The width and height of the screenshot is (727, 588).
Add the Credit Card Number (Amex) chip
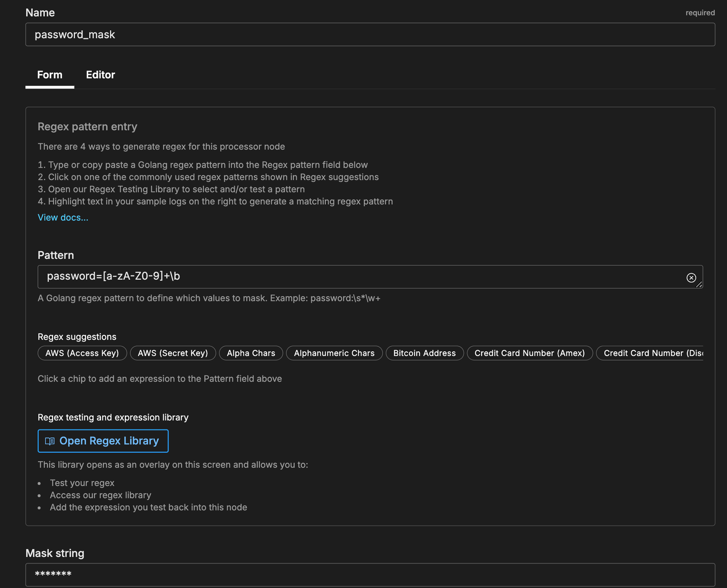tap(529, 353)
